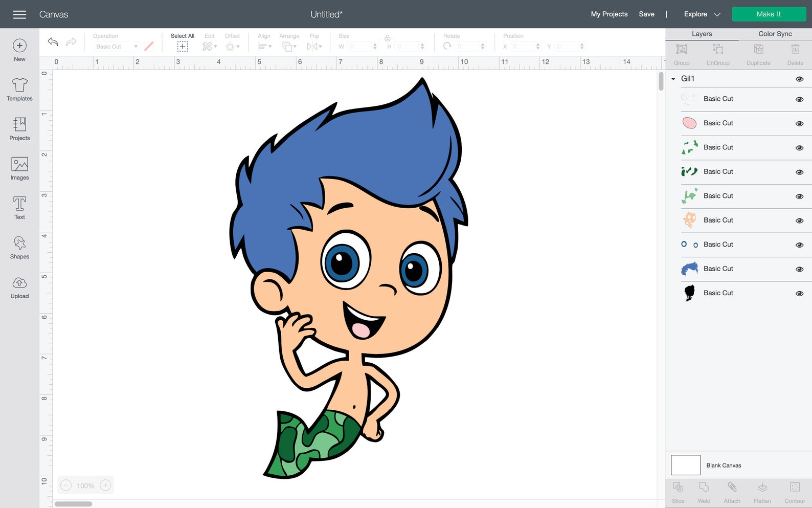Screen dimensions: 812x508
Task: Switch to the Color Sync tab
Action: [x=775, y=34]
